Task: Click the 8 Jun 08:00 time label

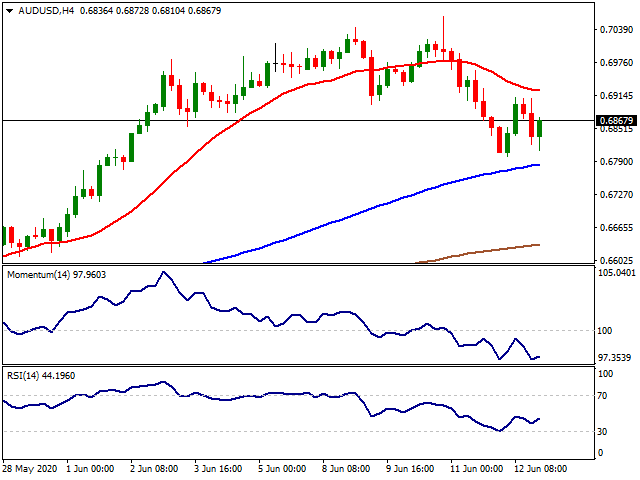Action: click(x=346, y=469)
